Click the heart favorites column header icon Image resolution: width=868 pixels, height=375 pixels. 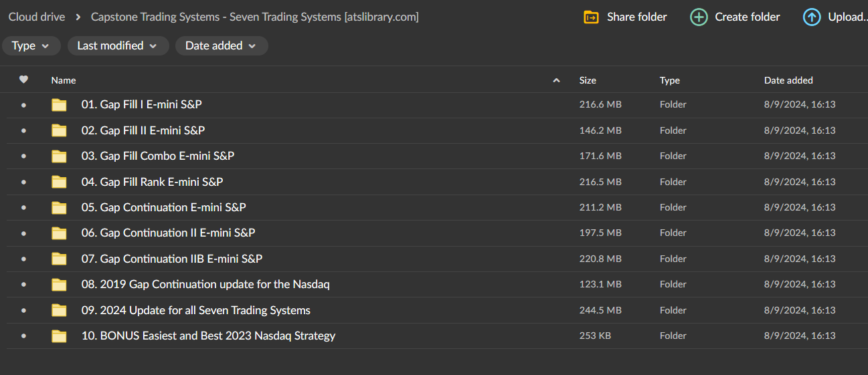point(24,80)
